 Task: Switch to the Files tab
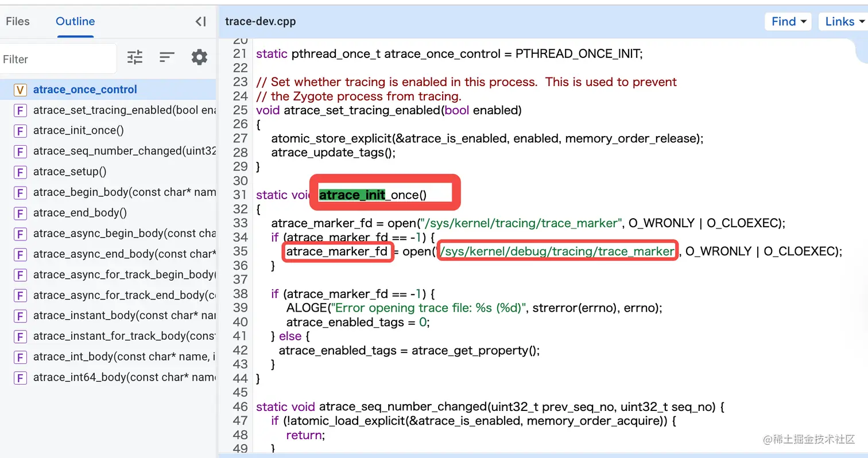17,21
